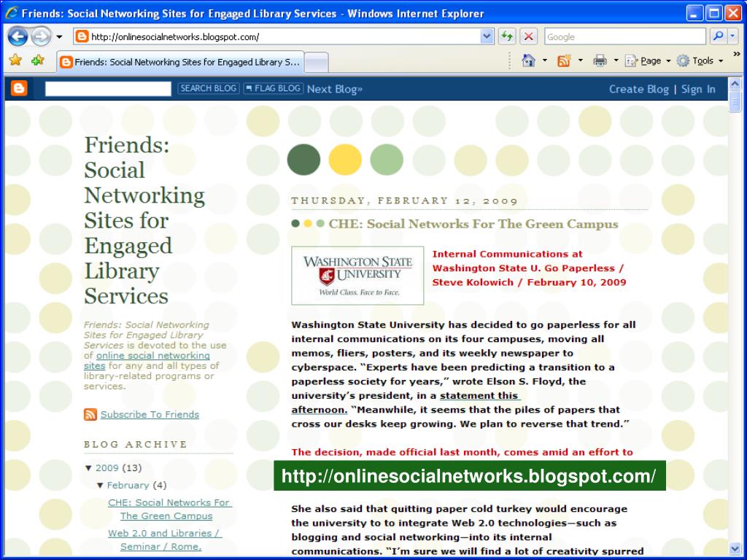
Task: Click the Blogger favicon in address bar
Action: pos(82,36)
